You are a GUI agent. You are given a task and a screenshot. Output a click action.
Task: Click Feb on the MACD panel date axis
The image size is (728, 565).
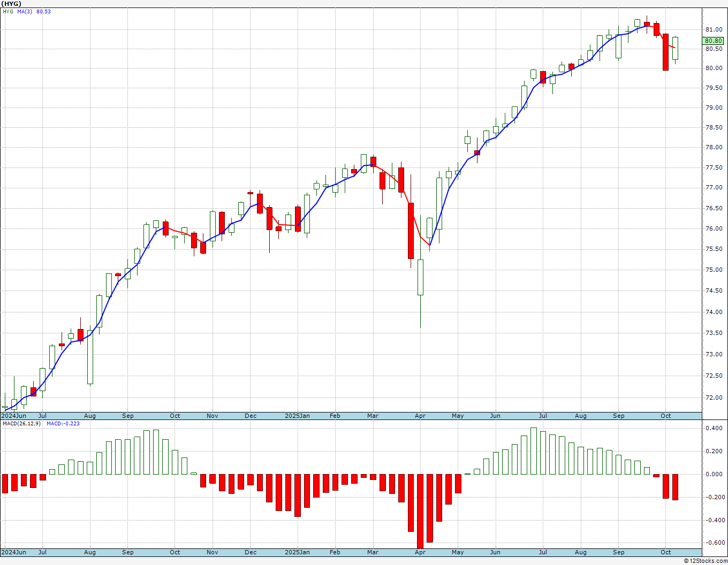click(x=335, y=552)
